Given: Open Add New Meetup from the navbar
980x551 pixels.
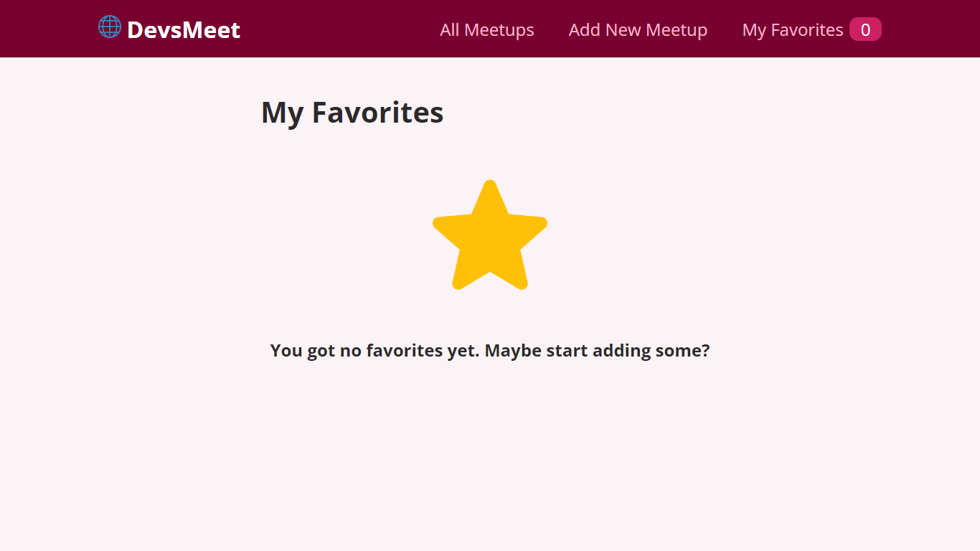Looking at the screenshot, I should [637, 30].
